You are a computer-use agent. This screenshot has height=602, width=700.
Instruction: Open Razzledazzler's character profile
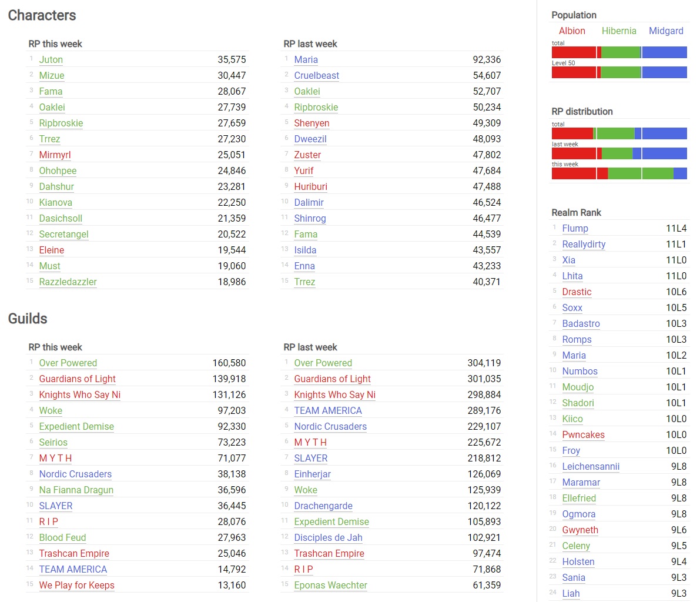[68, 282]
